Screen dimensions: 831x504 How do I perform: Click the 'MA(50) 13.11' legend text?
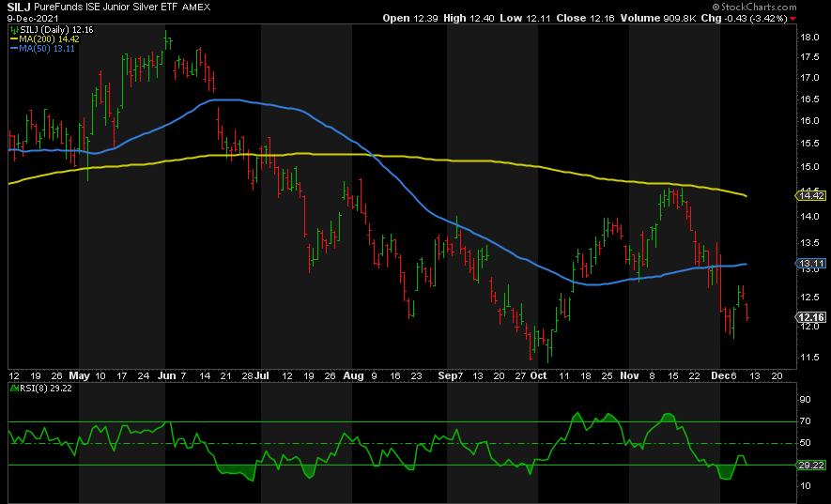47,49
